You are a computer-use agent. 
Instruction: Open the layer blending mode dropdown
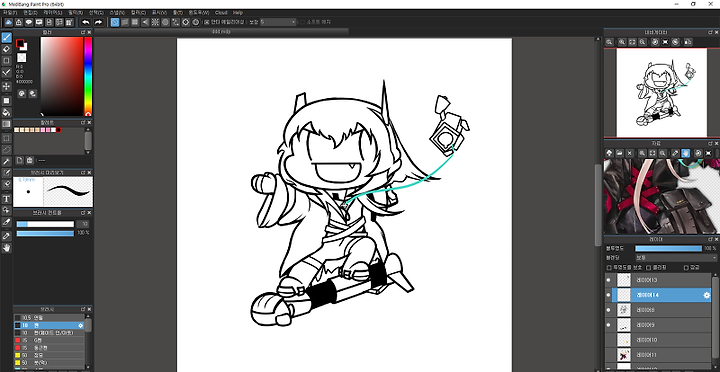tap(676, 258)
